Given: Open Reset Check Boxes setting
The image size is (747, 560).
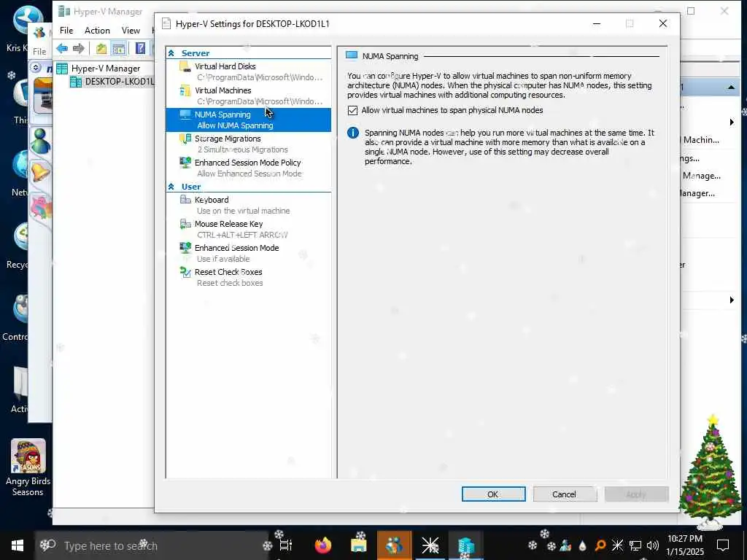Looking at the screenshot, I should tap(248, 277).
